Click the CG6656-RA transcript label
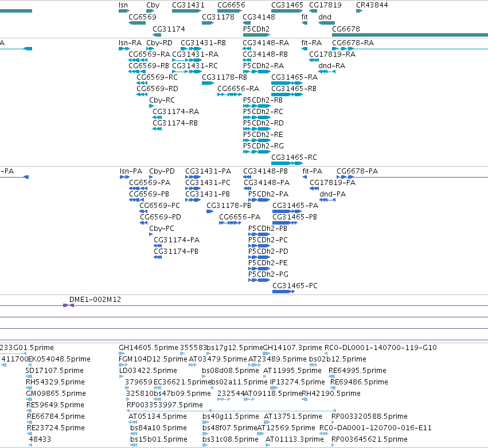Image resolution: width=488 pixels, height=448 pixels. point(238,89)
